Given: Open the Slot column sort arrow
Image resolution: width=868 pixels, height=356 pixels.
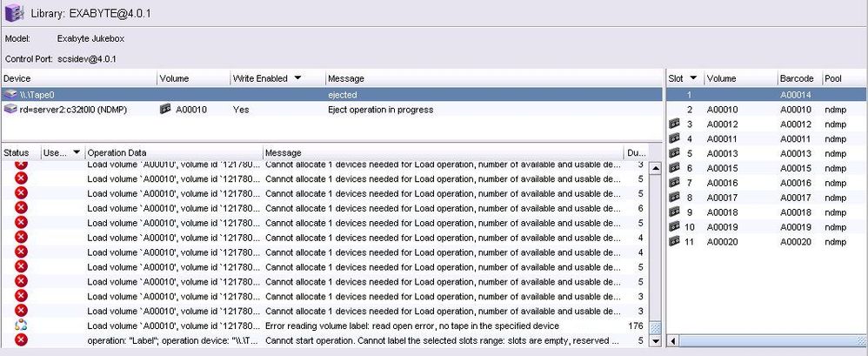Looking at the screenshot, I should coord(693,78).
